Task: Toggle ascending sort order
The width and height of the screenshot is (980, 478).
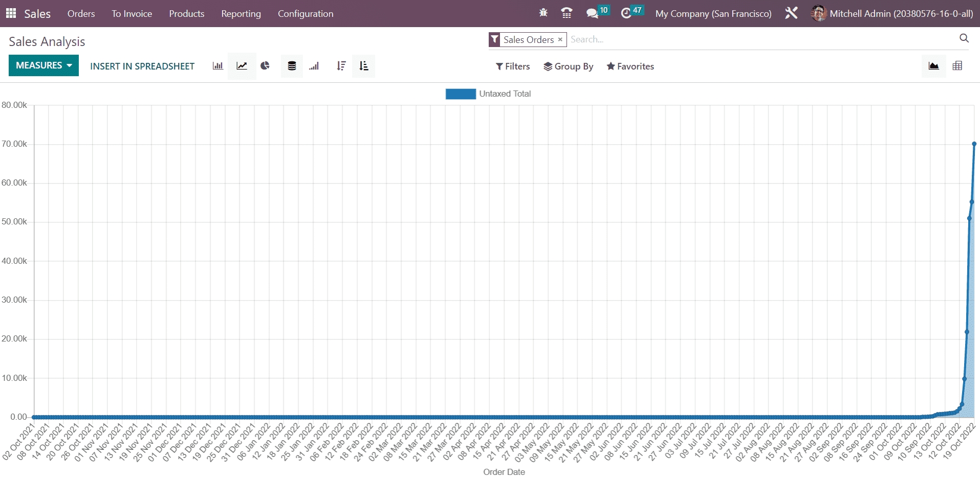Action: coord(363,66)
